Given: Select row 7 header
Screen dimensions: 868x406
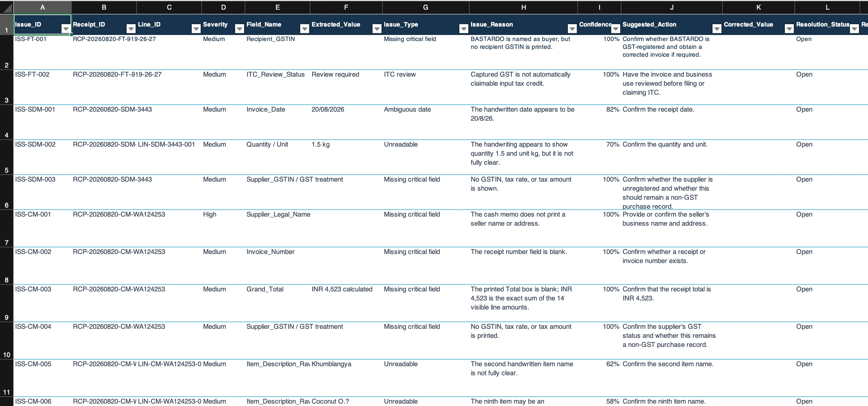Looking at the screenshot, I should coord(6,228).
